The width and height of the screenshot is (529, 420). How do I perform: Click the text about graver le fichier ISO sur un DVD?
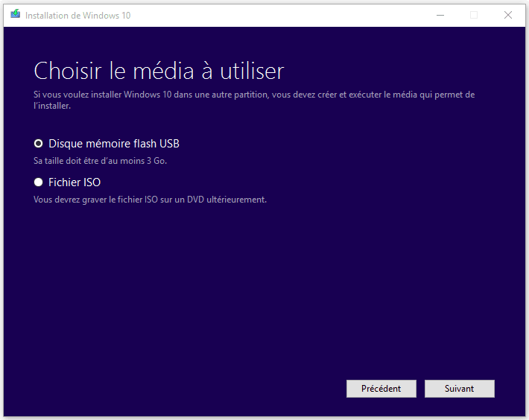(150, 200)
